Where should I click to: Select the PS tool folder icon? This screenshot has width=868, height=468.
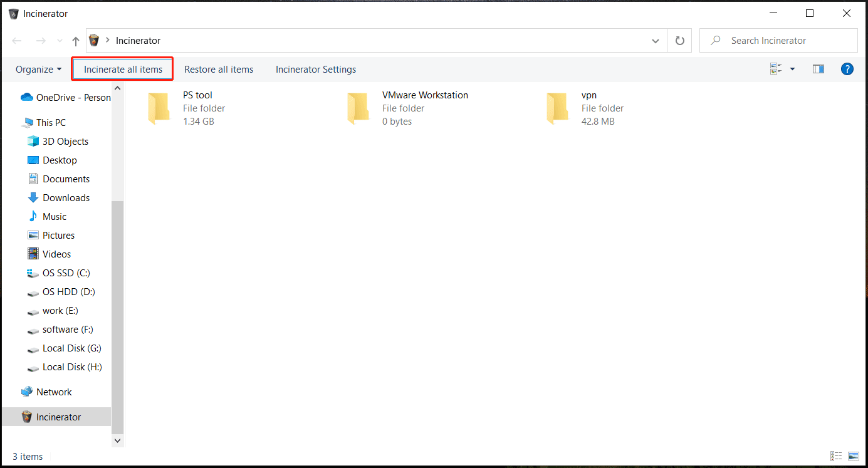click(x=159, y=108)
